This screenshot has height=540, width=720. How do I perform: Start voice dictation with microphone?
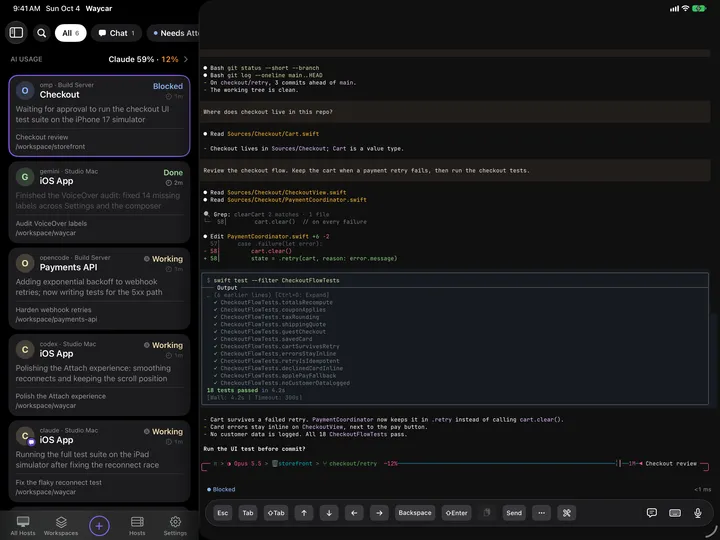click(698, 513)
